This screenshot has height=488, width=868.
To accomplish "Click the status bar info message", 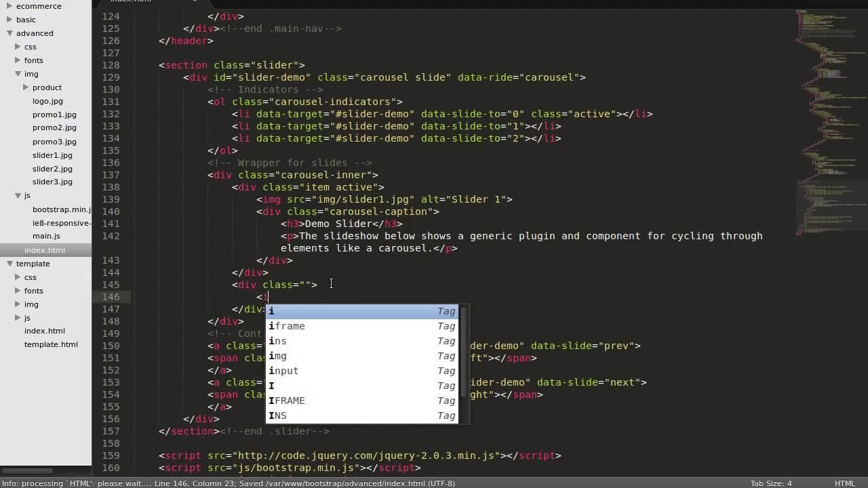I will pyautogui.click(x=229, y=483).
